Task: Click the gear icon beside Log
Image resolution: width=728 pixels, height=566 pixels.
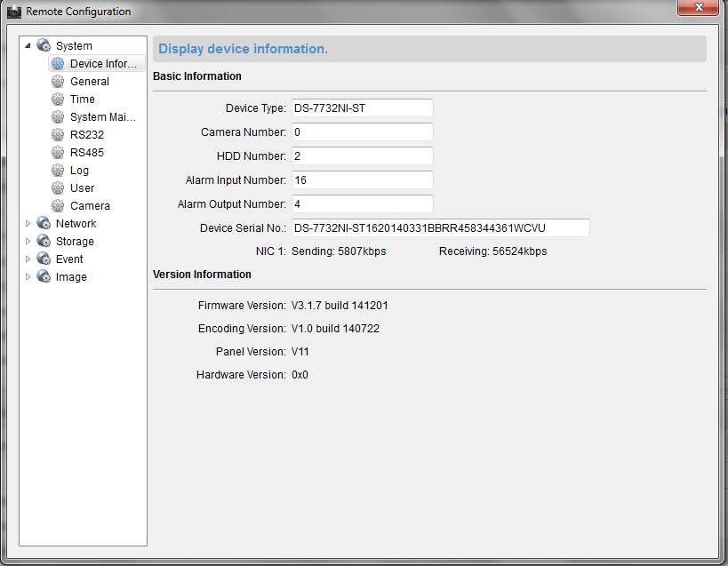Action: (58, 171)
